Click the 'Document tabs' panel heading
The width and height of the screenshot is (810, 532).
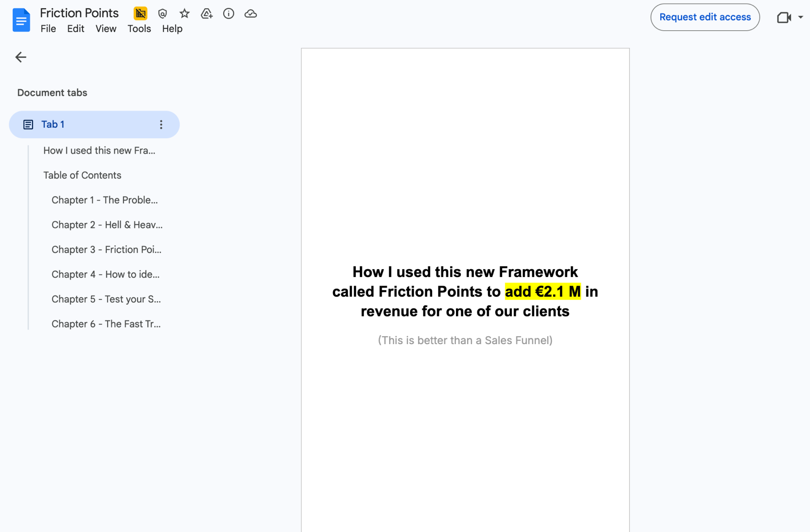(52, 93)
